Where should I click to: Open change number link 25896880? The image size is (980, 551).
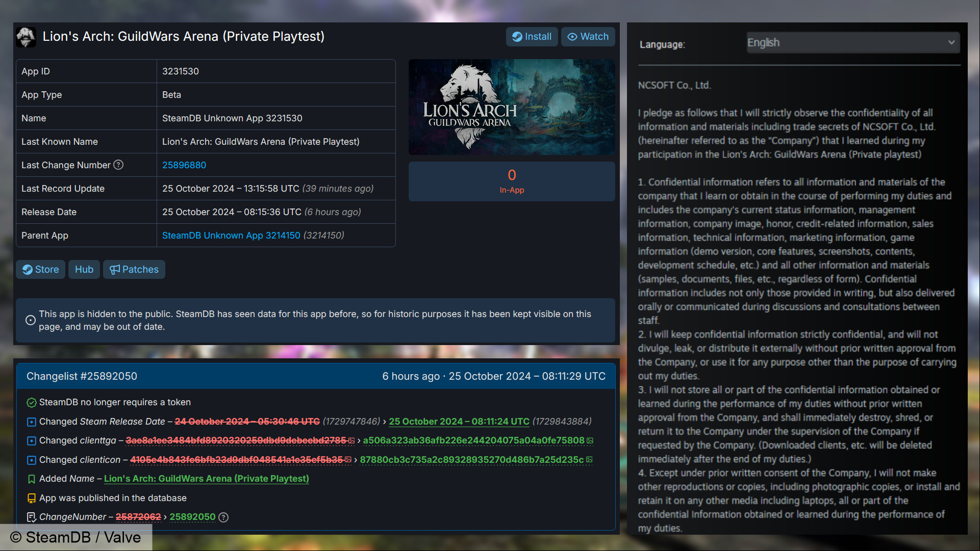pos(184,165)
